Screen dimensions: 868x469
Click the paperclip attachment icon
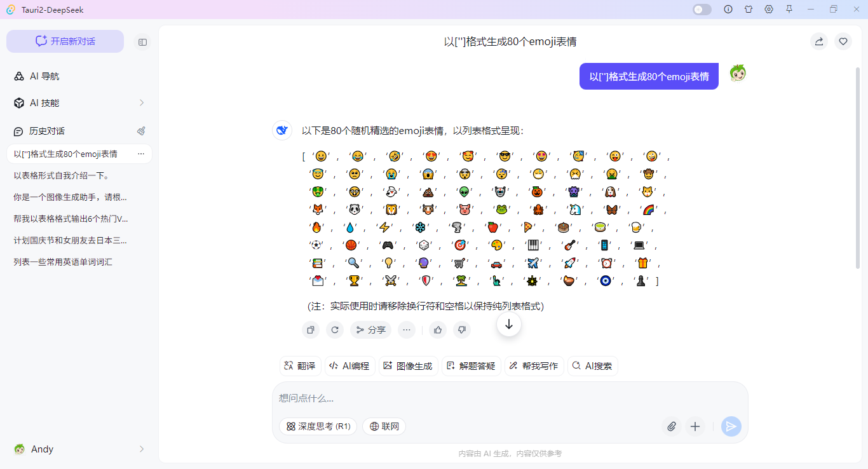click(671, 426)
